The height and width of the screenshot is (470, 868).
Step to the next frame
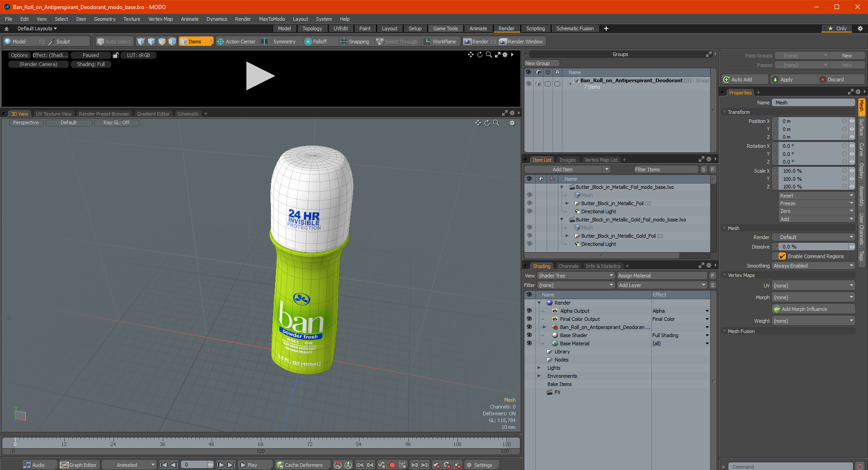[220, 465]
